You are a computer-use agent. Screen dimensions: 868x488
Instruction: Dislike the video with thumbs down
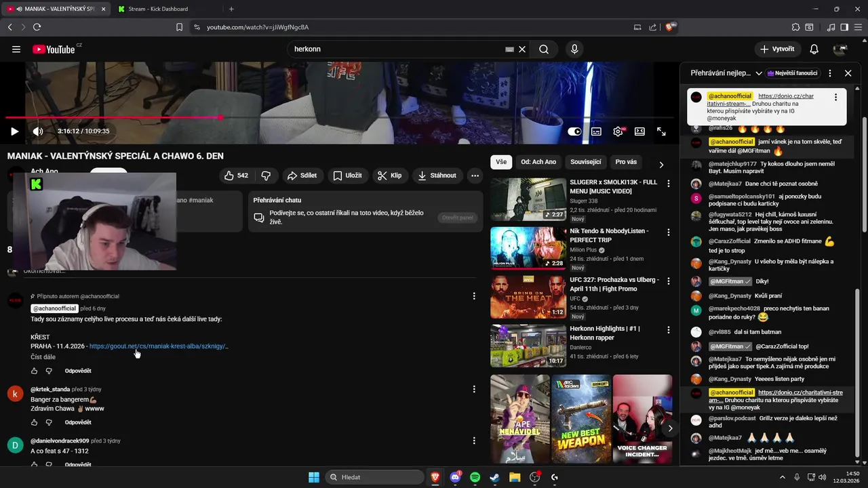click(x=266, y=176)
